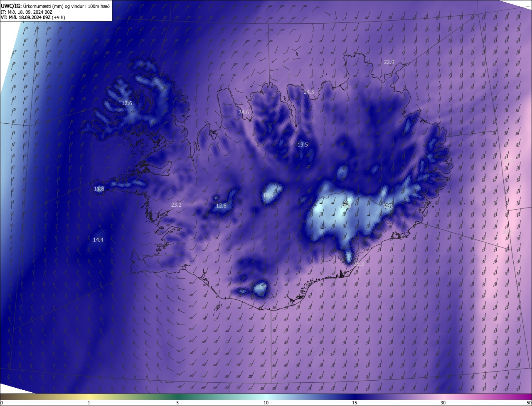Viewport: 532px width, 406px height.
Task: Click the 24.6 value label
Action: [244, 112]
